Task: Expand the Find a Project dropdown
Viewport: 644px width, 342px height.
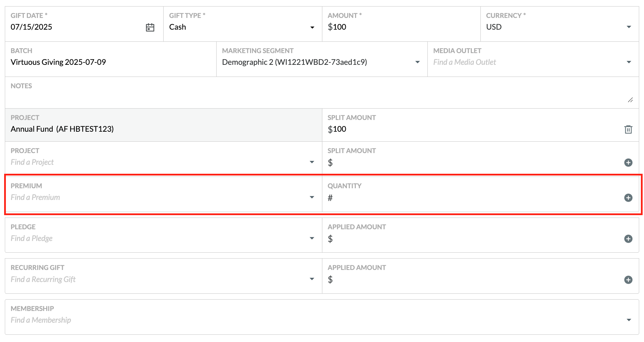Action: [x=312, y=162]
